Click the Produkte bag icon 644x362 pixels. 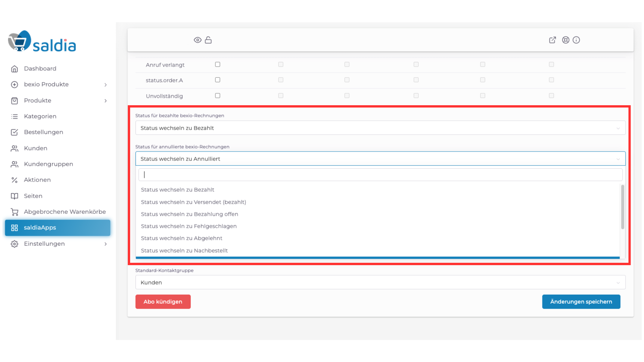pyautogui.click(x=14, y=101)
